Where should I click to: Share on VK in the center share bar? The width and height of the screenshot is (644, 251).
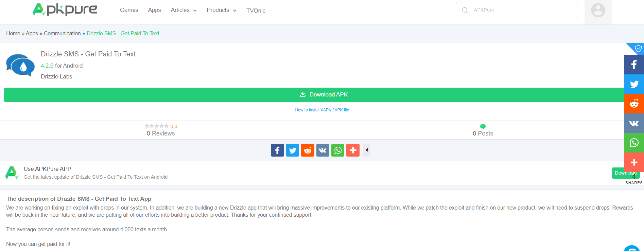(323, 150)
